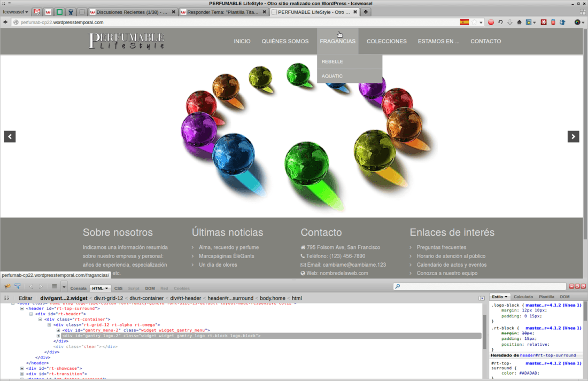Click the Editar button in Firebug
This screenshot has height=381, width=588.
pos(26,298)
